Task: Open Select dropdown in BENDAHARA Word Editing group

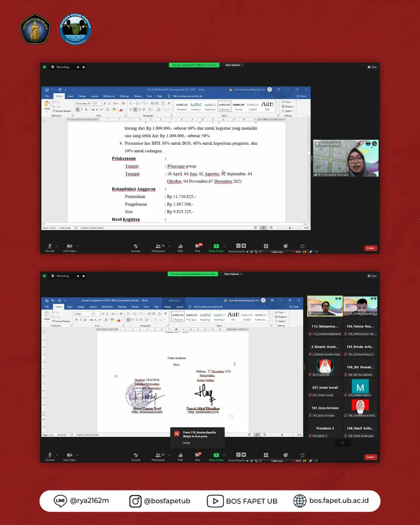Action: click(287, 111)
